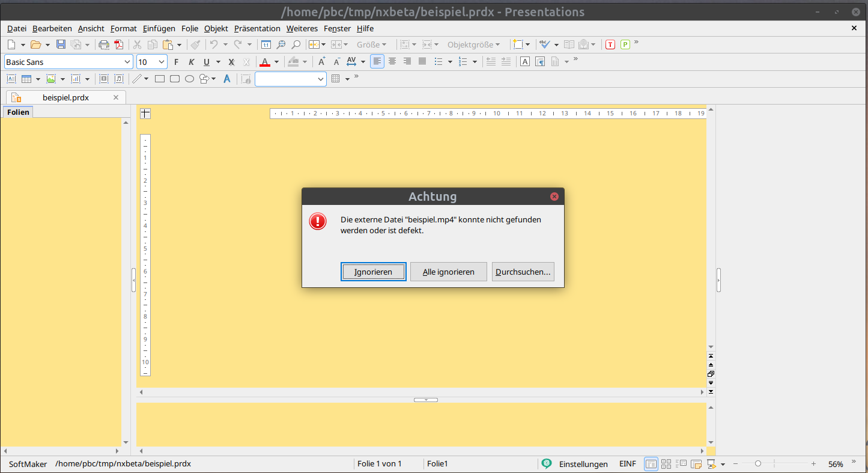
Task: Choose Alle ignorieren in the Achtung dialog
Action: click(448, 272)
